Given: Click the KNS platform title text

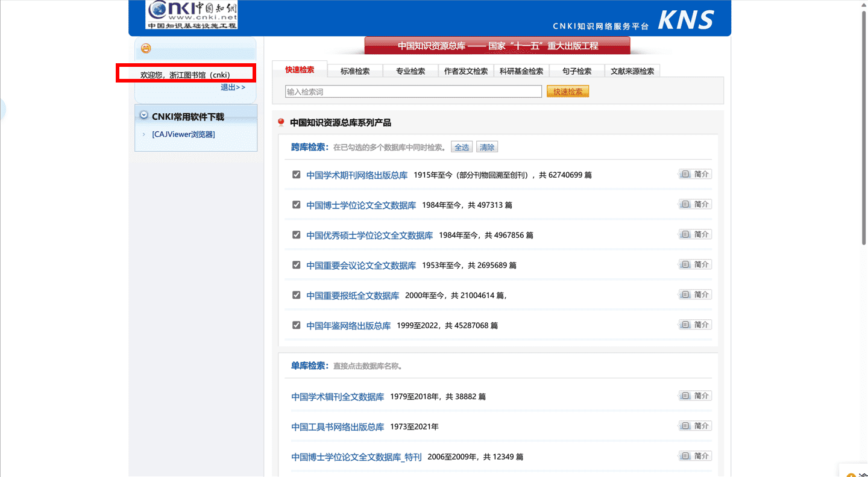Looking at the screenshot, I should [685, 20].
